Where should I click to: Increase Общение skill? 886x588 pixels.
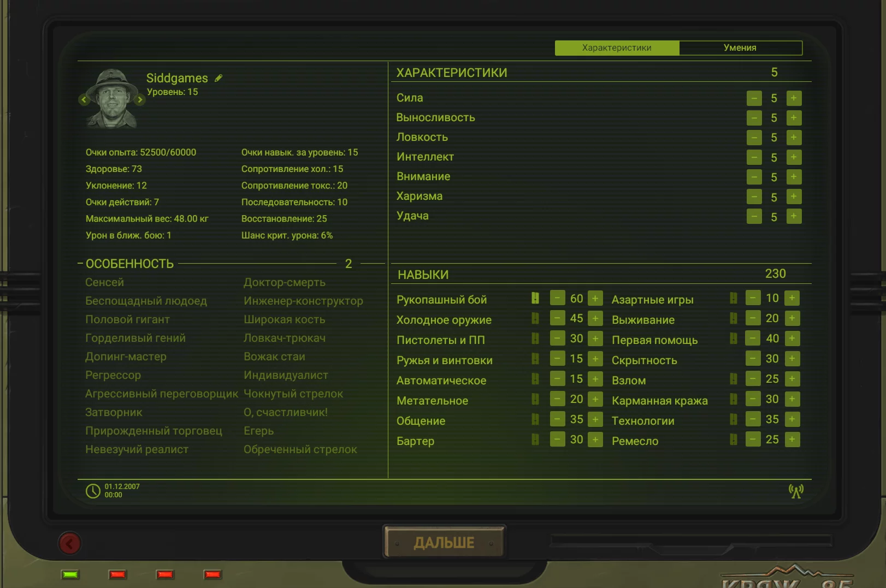[x=595, y=419]
